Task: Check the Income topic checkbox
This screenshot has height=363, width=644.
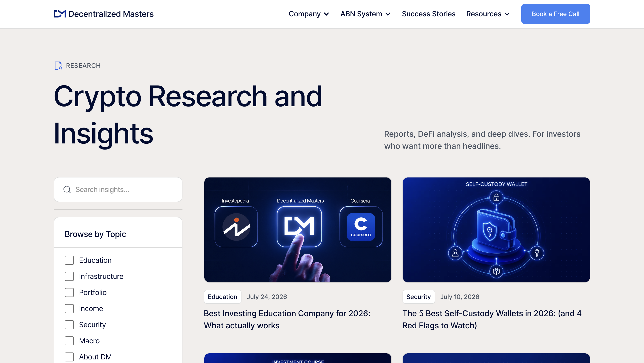Action: click(x=69, y=308)
